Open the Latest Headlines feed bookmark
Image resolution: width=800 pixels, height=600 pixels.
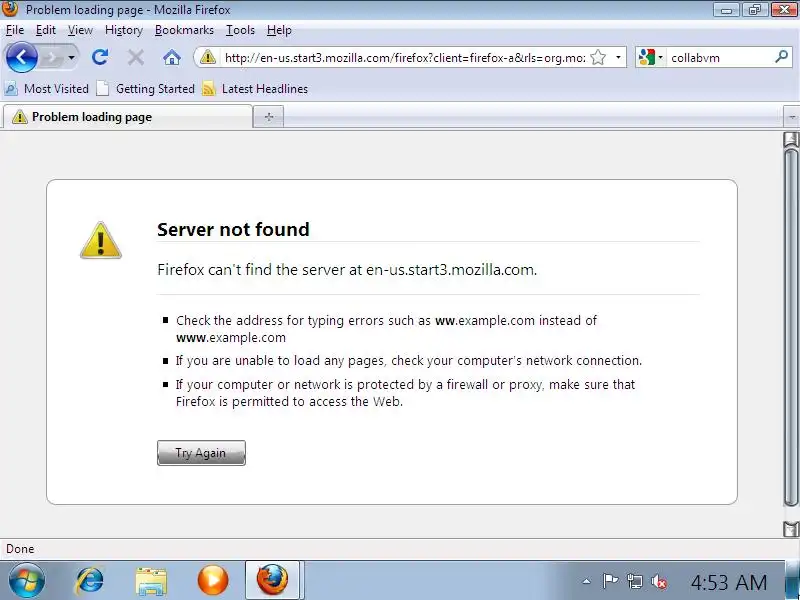tap(255, 89)
